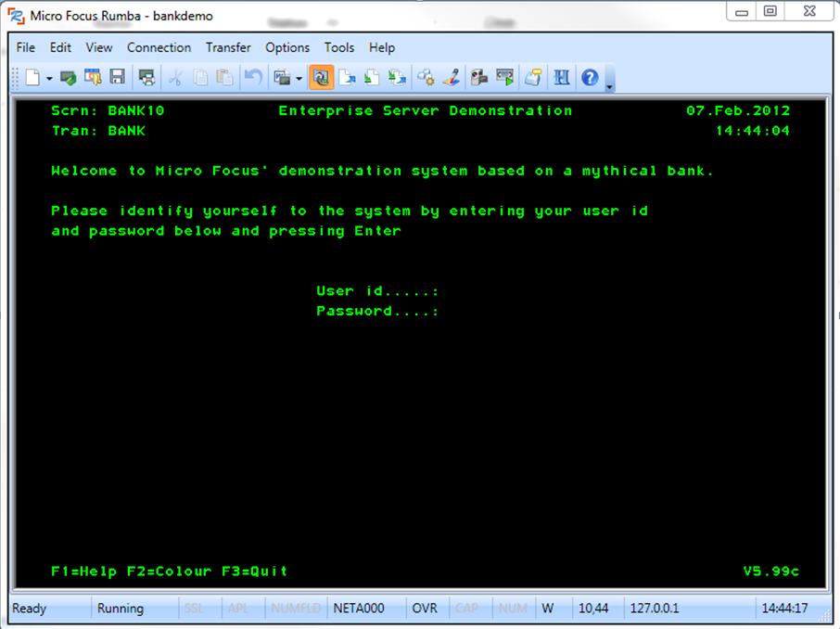Minimize the Rumba bankdemo window

pyautogui.click(x=742, y=11)
